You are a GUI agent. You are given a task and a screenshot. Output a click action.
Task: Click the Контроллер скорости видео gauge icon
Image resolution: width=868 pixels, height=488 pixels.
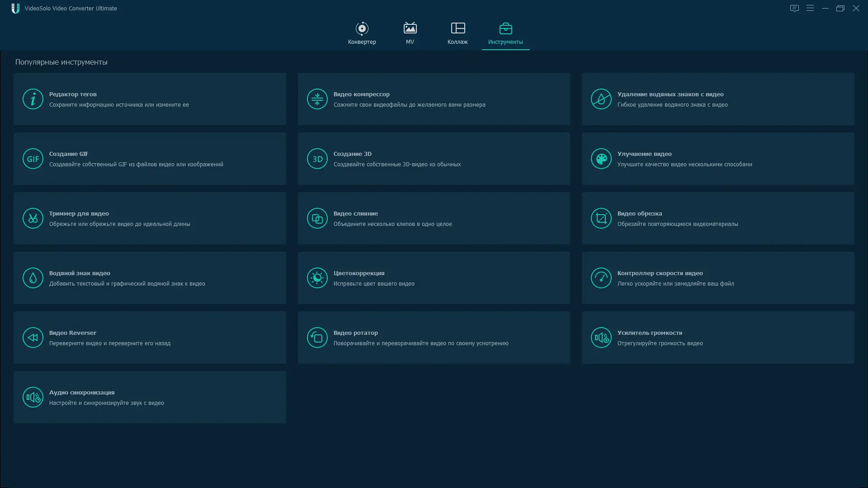pos(601,278)
